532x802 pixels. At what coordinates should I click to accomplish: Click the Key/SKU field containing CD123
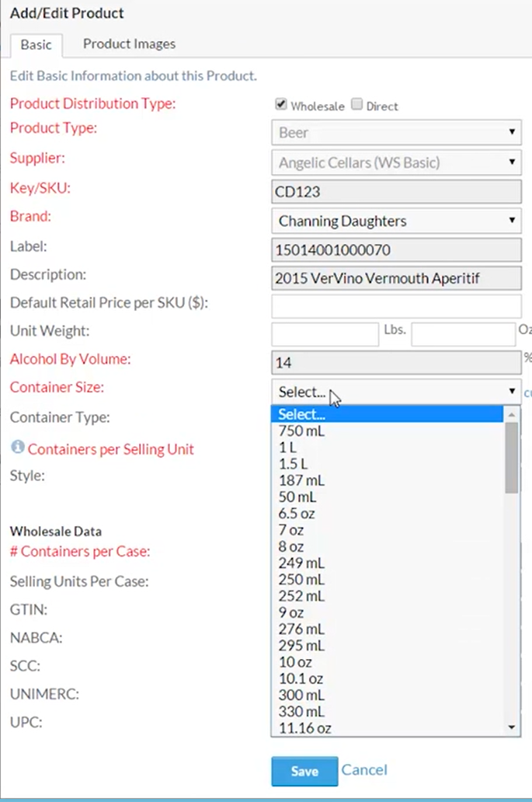[x=396, y=191]
